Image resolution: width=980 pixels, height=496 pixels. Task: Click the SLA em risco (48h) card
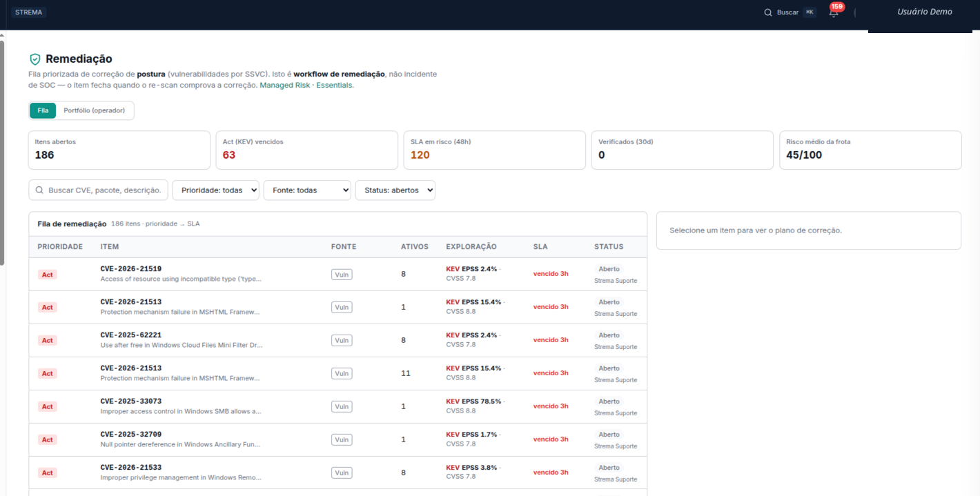tap(495, 150)
